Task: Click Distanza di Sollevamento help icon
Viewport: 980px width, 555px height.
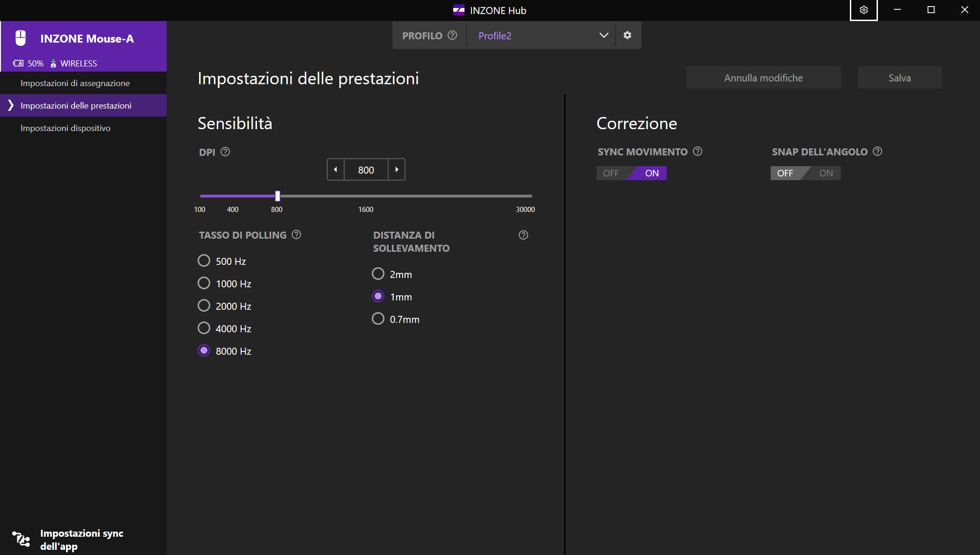Action: point(523,235)
